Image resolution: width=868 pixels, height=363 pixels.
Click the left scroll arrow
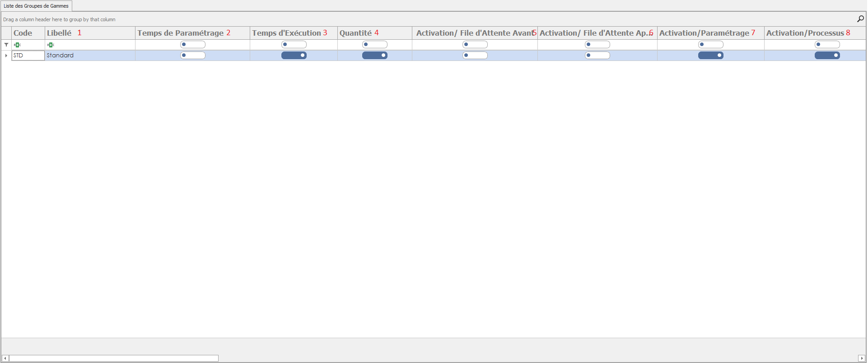pyautogui.click(x=5, y=358)
